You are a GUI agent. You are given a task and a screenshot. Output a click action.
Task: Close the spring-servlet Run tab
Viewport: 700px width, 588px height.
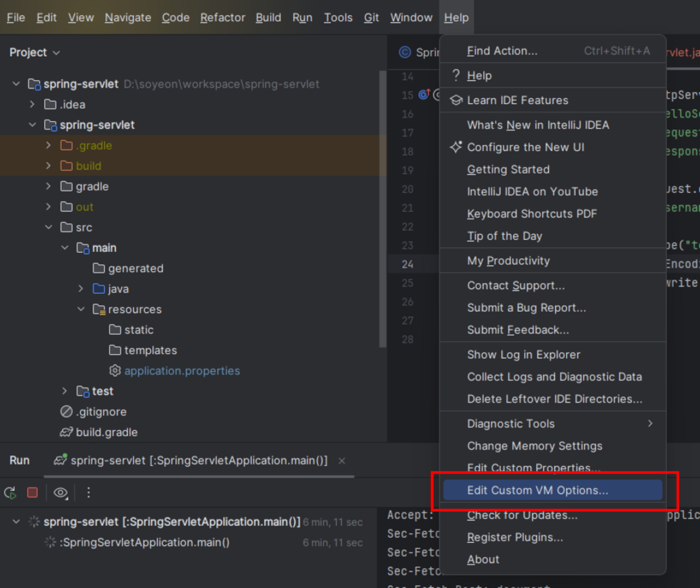click(342, 461)
